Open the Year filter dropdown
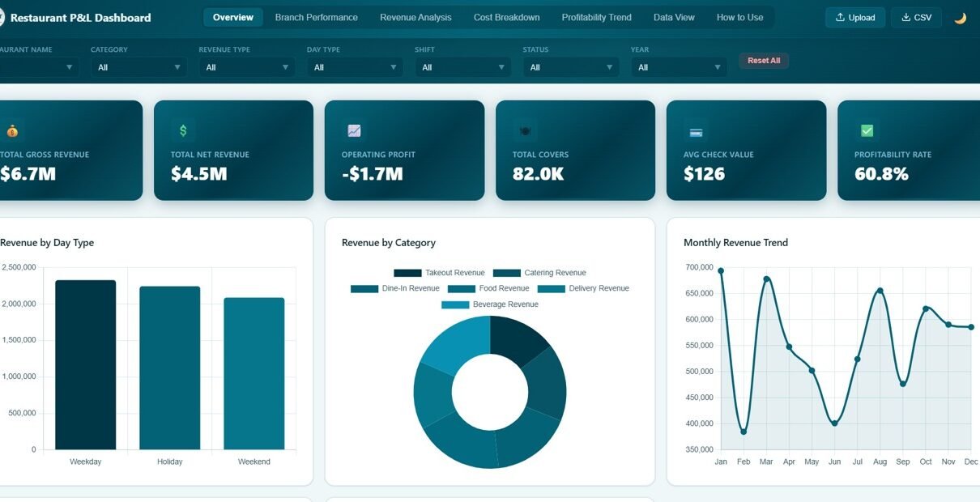Viewport: 980px width, 502px height. pos(678,67)
